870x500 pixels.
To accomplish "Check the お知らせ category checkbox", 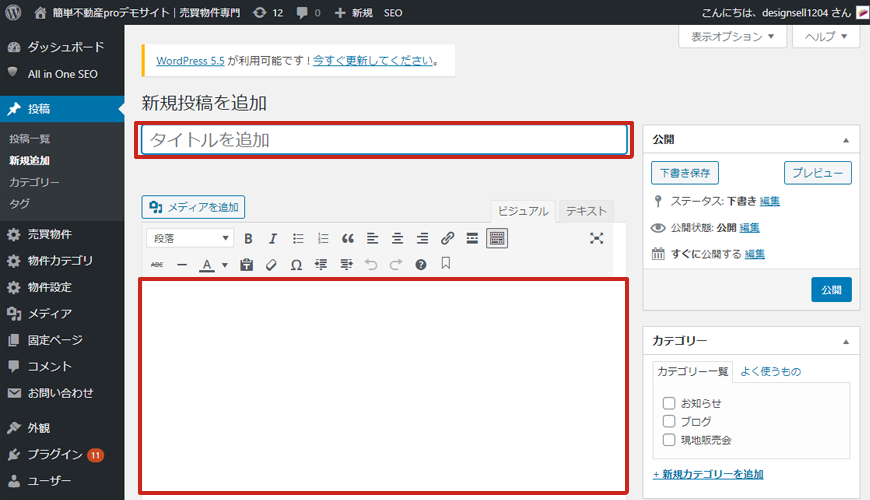I will click(669, 403).
